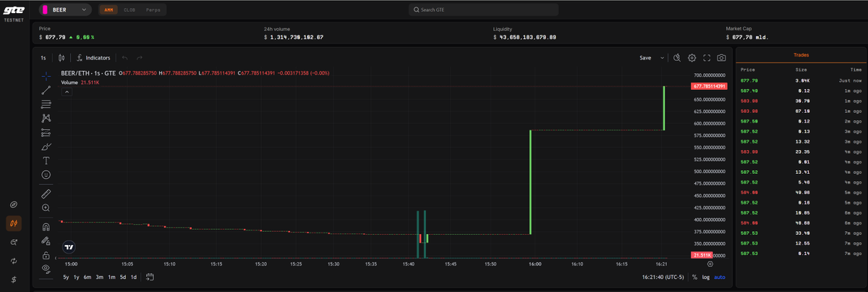Click the current price label 677.785114391

point(709,86)
